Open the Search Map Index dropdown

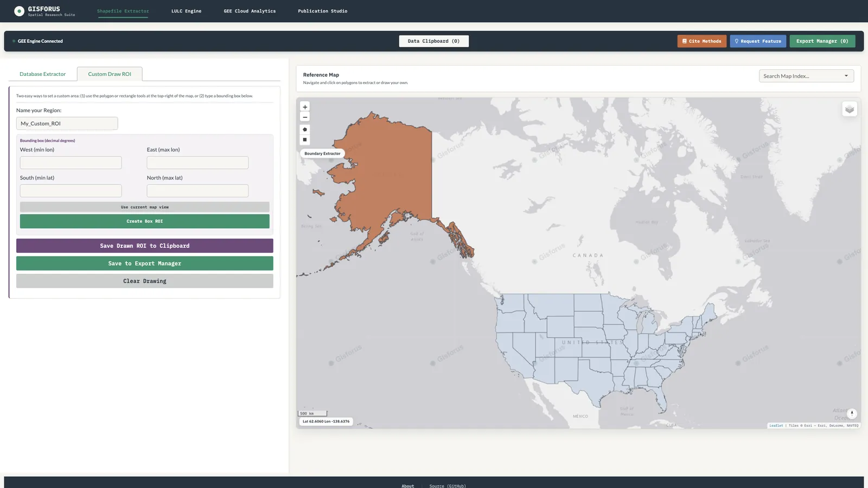(x=806, y=76)
